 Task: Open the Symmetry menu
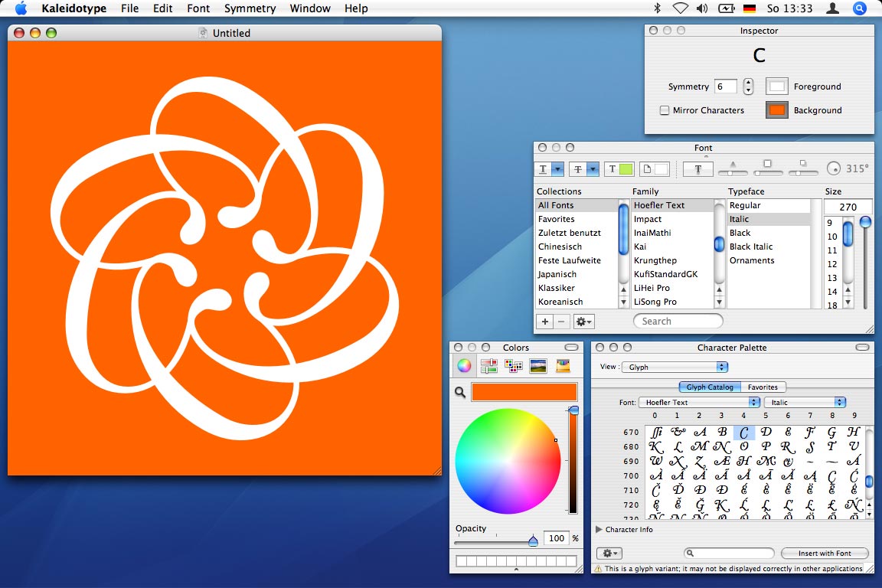pyautogui.click(x=250, y=8)
